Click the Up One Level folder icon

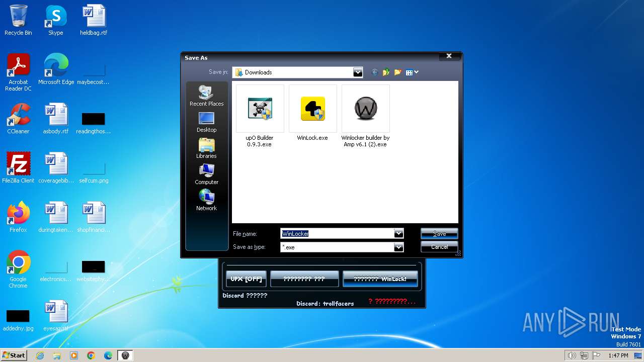pos(386,72)
